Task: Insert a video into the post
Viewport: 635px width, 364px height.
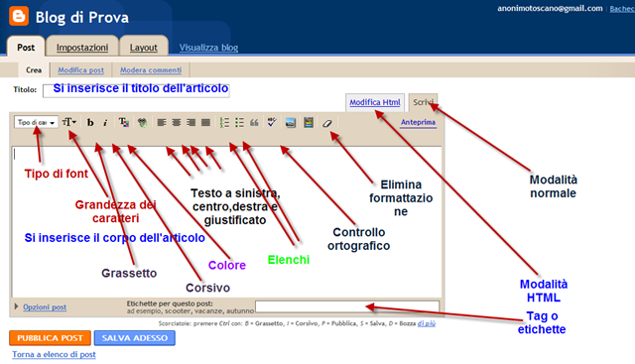Action: coord(309,122)
